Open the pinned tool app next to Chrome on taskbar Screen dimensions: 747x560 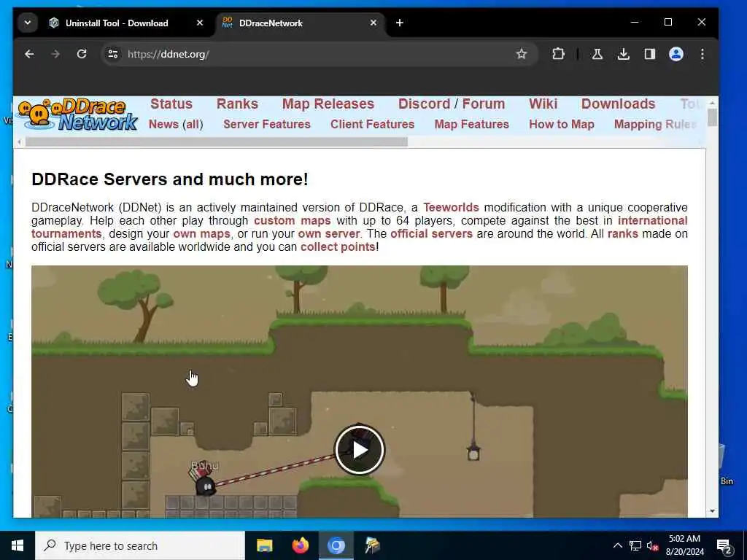point(372,545)
